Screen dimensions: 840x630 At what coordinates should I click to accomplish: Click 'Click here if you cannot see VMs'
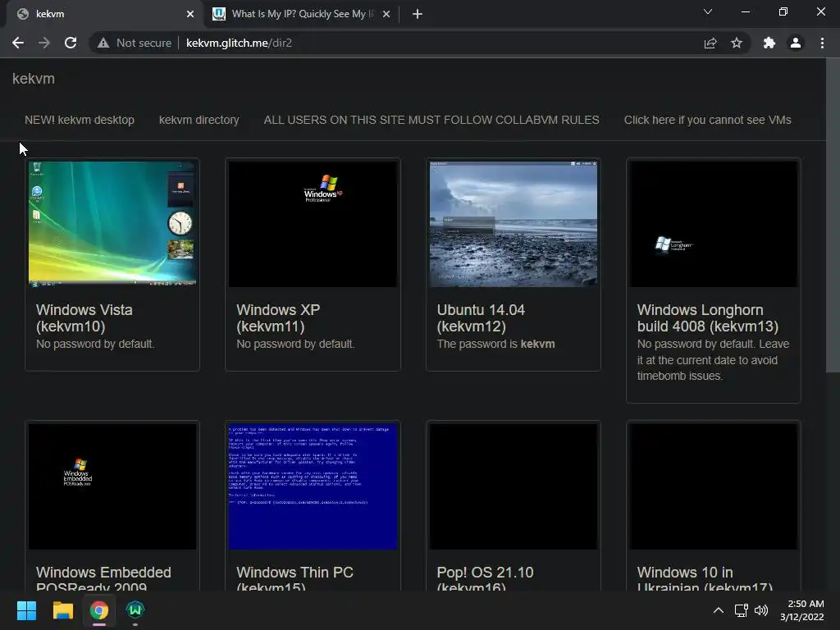707,120
